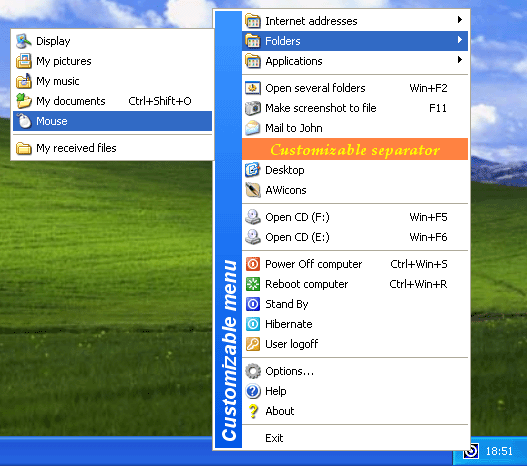Screen dimensions: 527x466
Task: Click the Power Off computer red icon
Action: pyautogui.click(x=253, y=264)
